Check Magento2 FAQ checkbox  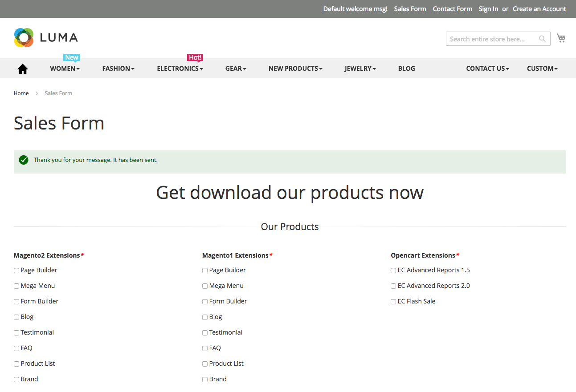[x=16, y=348]
